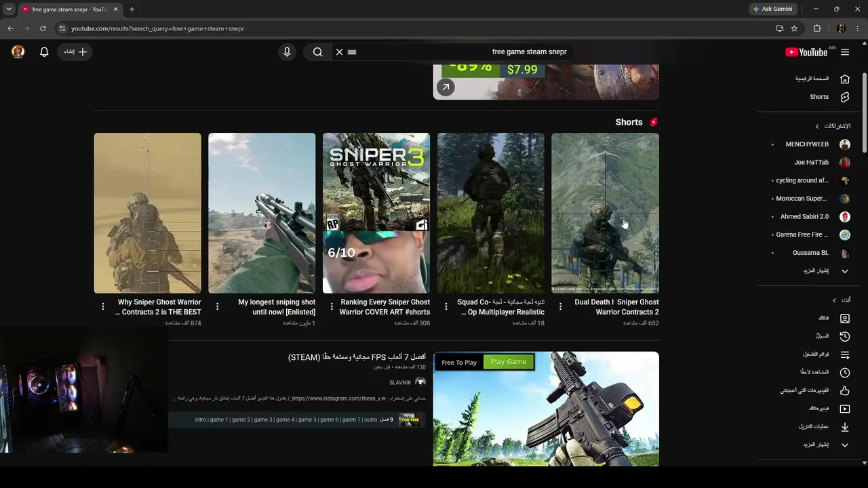Play the 'My longest sniping shot' short thumbnail
The image size is (868, 488).
tap(262, 213)
